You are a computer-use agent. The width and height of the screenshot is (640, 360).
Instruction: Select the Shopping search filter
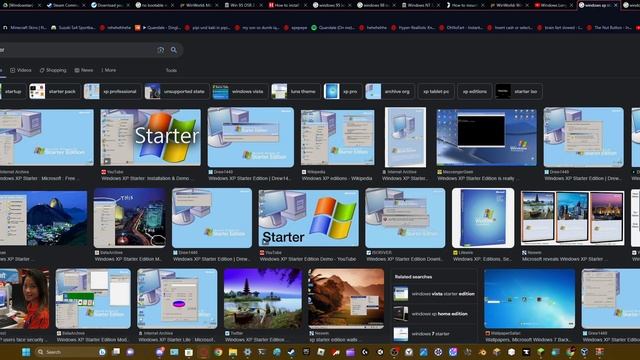[53, 70]
